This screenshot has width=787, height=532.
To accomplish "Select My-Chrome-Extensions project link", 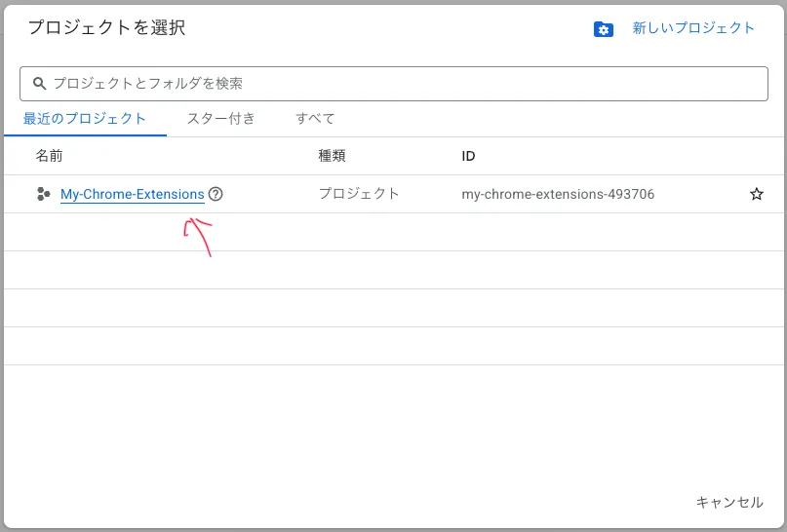I will 133,194.
